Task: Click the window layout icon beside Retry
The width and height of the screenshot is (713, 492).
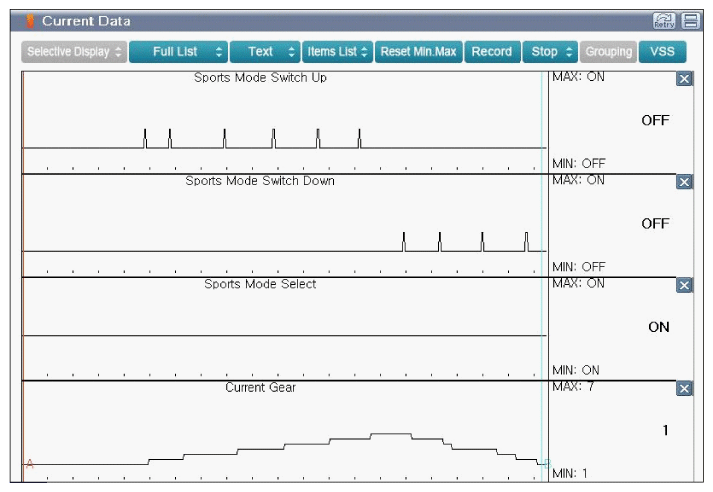Action: point(691,21)
